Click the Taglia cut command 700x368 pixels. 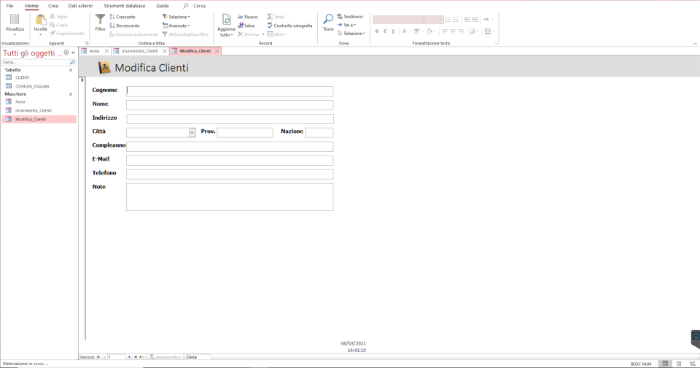[x=58, y=17]
